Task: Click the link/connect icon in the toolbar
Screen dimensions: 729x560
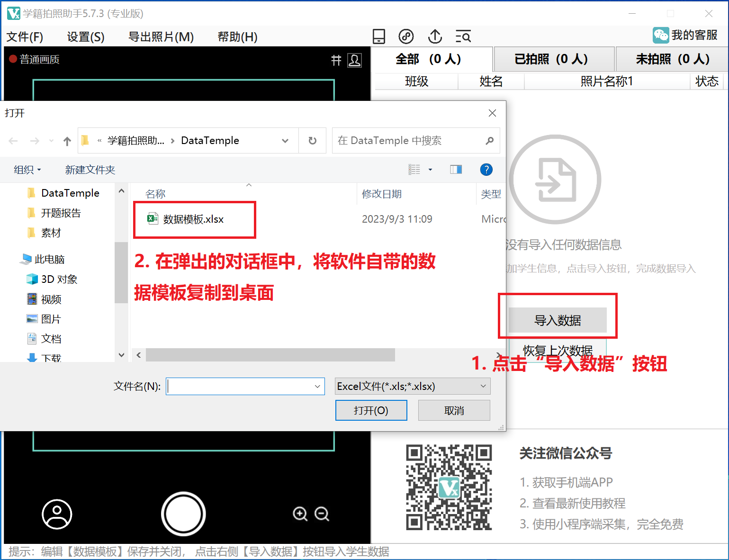Action: (x=406, y=36)
